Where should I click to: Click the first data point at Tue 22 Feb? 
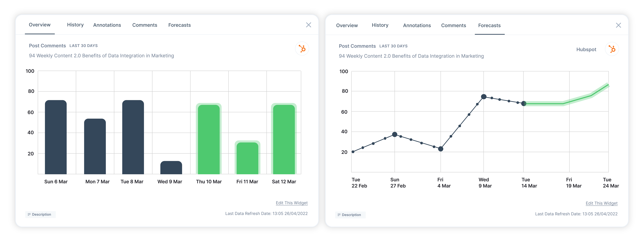[x=353, y=152]
